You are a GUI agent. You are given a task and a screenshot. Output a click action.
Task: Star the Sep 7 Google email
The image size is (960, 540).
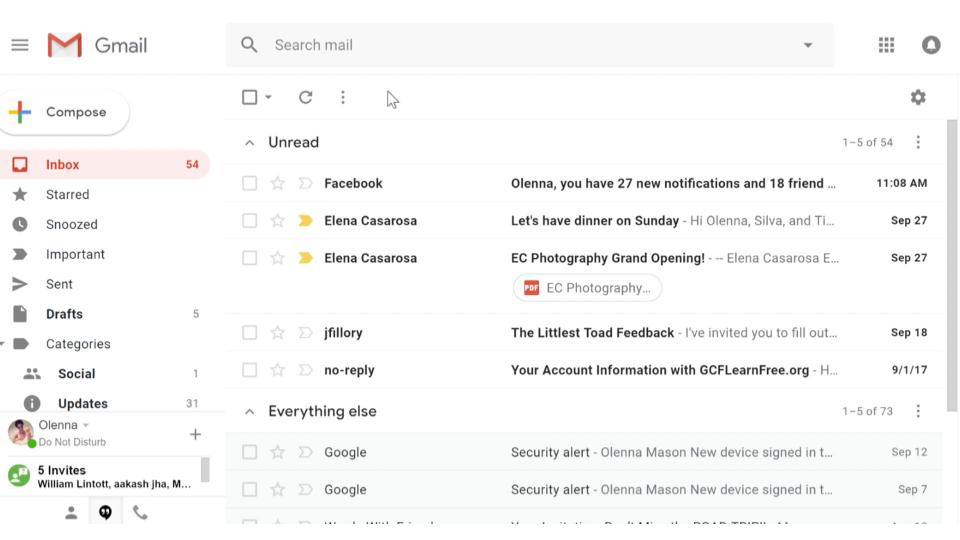[x=277, y=489]
